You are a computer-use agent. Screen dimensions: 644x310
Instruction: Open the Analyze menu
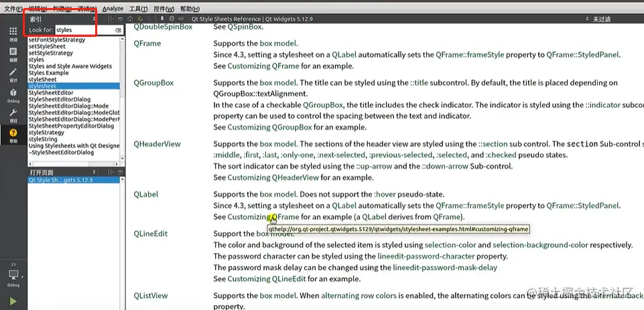coord(113,9)
